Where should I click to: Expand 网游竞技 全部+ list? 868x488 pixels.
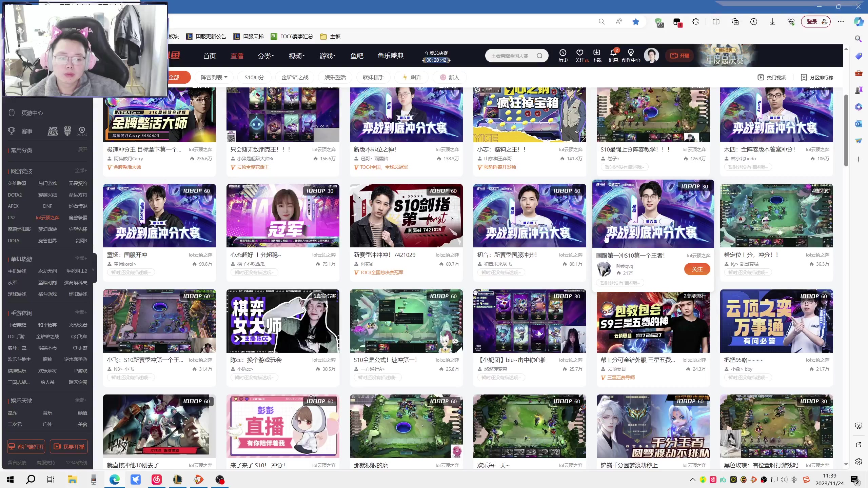click(81, 171)
